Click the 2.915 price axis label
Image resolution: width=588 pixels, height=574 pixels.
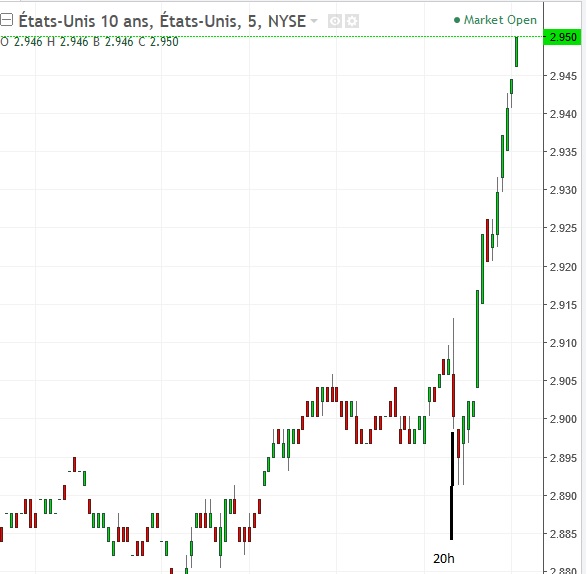point(563,305)
